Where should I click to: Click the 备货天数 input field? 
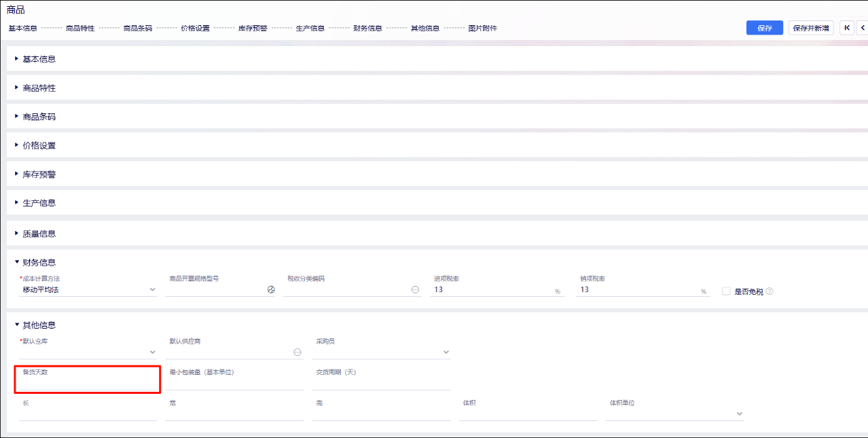88,384
